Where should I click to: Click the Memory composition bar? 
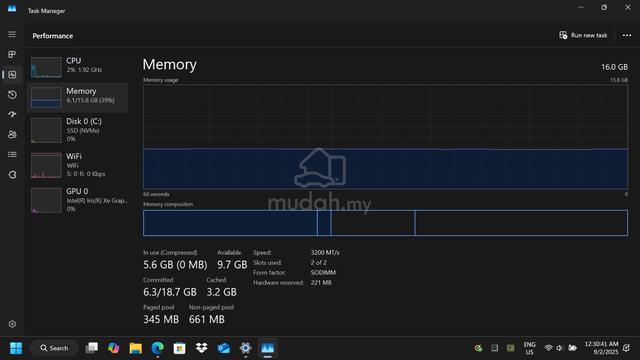[385, 223]
